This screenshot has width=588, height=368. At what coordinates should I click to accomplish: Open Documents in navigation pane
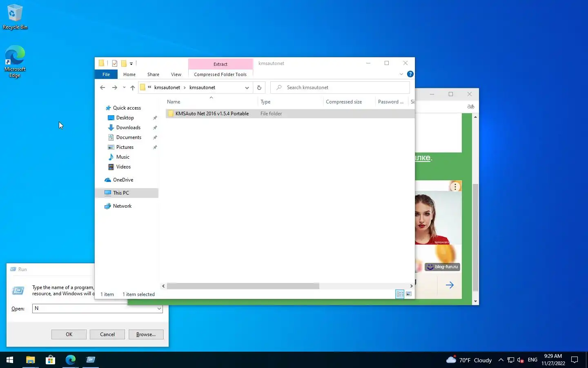tap(129, 137)
